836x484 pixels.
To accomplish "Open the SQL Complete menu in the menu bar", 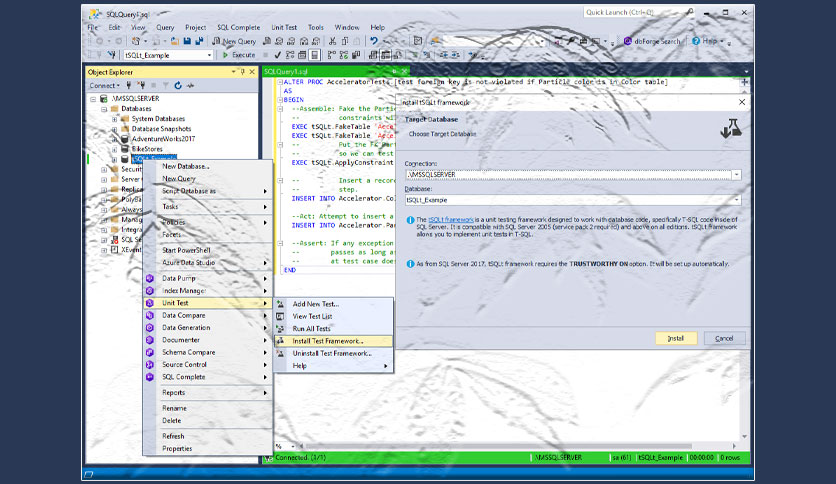I will coord(238,27).
